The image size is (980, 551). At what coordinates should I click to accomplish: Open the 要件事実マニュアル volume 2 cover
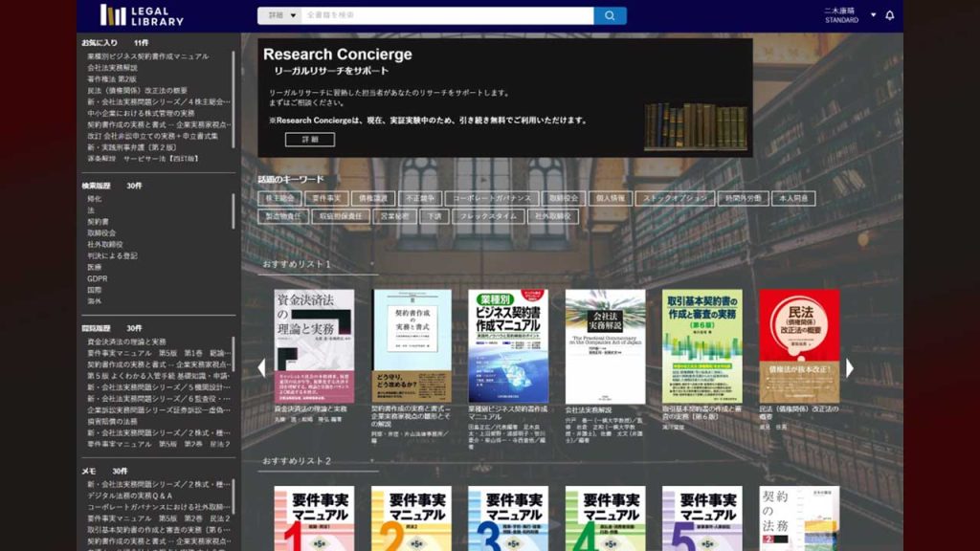coord(412,518)
